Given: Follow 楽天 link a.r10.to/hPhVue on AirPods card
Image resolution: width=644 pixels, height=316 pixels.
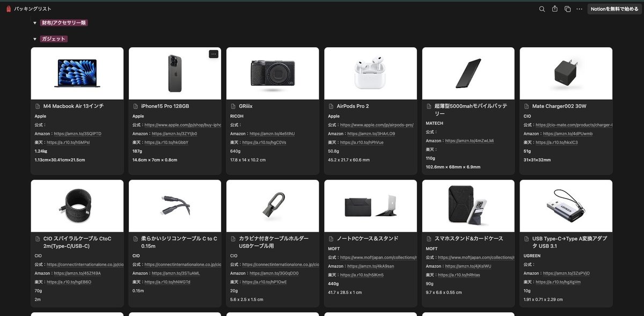Looking at the screenshot, I should tap(362, 143).
